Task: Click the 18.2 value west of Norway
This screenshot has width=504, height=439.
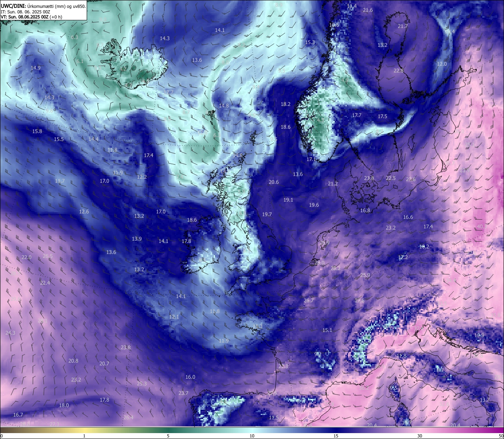Action: click(x=285, y=104)
